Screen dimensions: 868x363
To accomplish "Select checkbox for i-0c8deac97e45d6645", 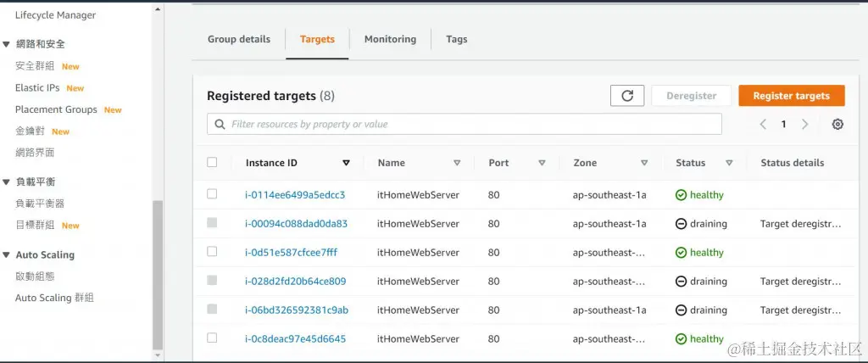I will pyautogui.click(x=211, y=338).
